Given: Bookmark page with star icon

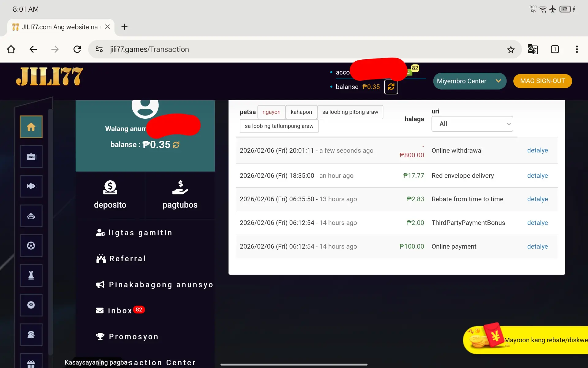Looking at the screenshot, I should (511, 49).
